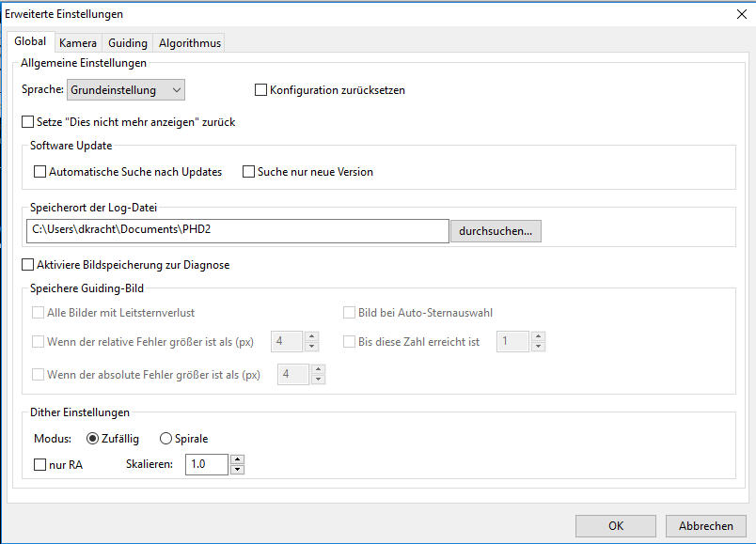Toggle the nur RA checkbox
This screenshot has width=756, height=544.
[40, 464]
